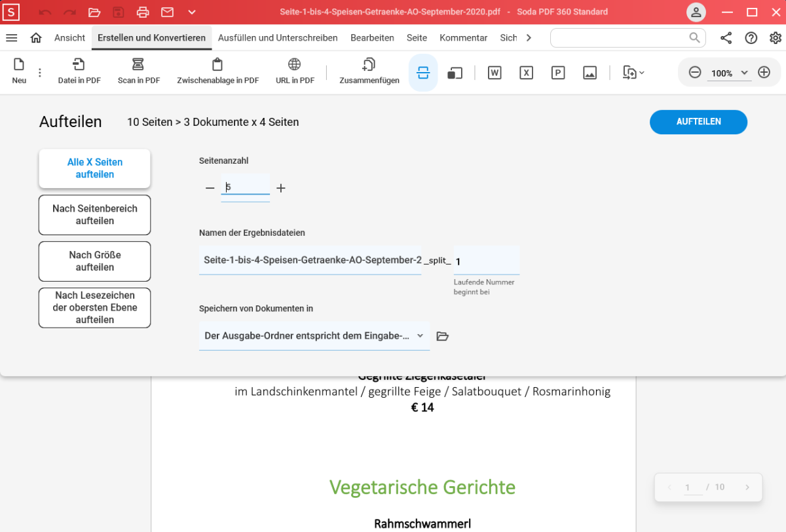786x532 pixels.
Task: Choose Nach Lesezeichen der obersten Ebene aufteilen
Action: (95, 308)
